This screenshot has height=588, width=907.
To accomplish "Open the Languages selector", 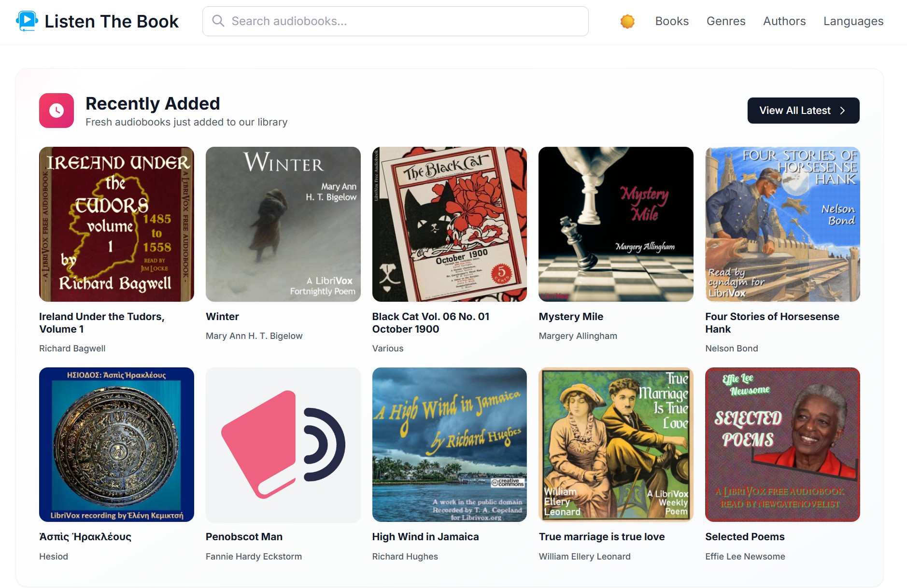I will (853, 21).
